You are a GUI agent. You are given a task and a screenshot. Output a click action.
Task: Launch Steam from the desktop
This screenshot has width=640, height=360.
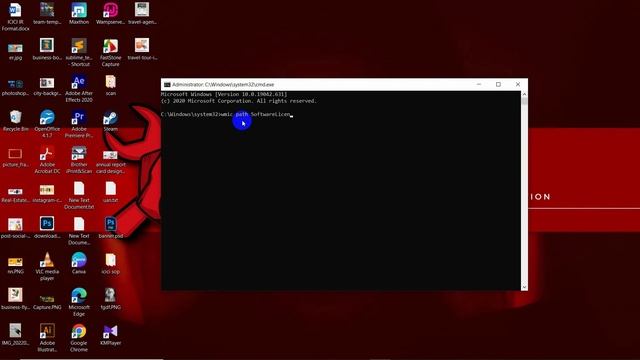[x=111, y=118]
